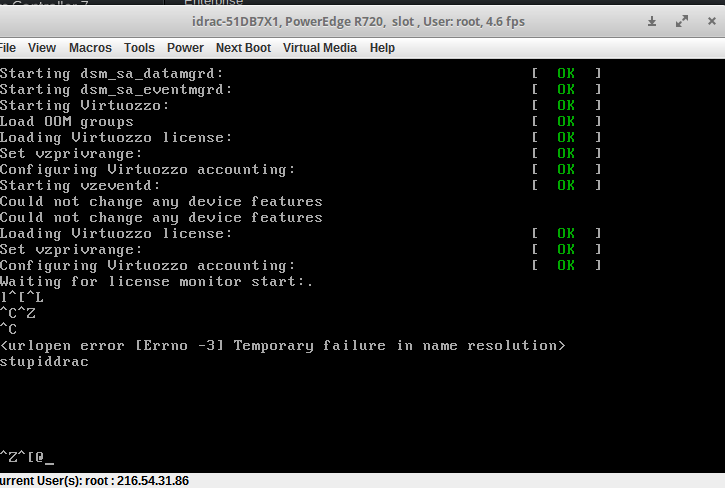Click the 'Load OOM groups' console line
This screenshot has width=725, height=488.
coord(66,121)
